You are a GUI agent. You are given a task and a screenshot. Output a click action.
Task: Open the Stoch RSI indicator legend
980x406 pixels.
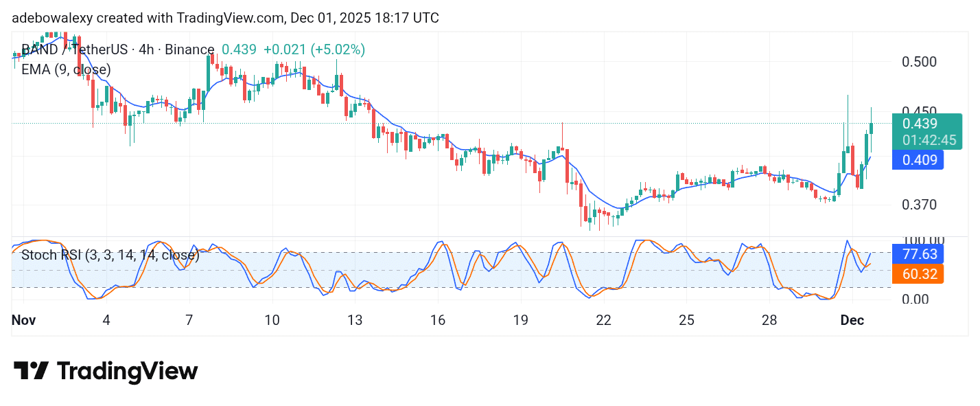click(x=110, y=256)
